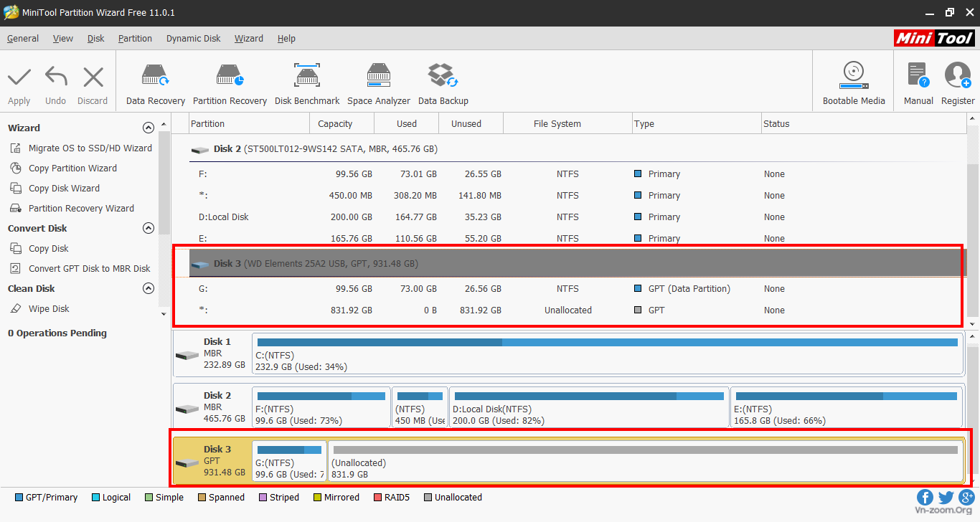The height and width of the screenshot is (522, 980).
Task: Open the Facebook share icon
Action: pos(925,497)
